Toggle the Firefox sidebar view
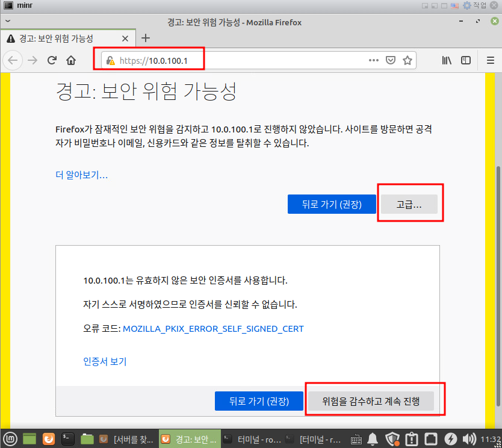The image size is (502, 448). (x=466, y=60)
